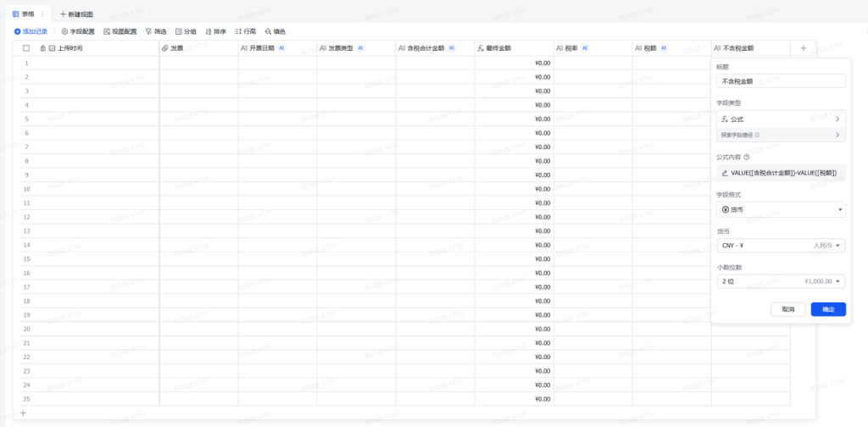This screenshot has height=427, width=868.
Task: Click the formula icon in 最终金额 header
Action: (481, 48)
